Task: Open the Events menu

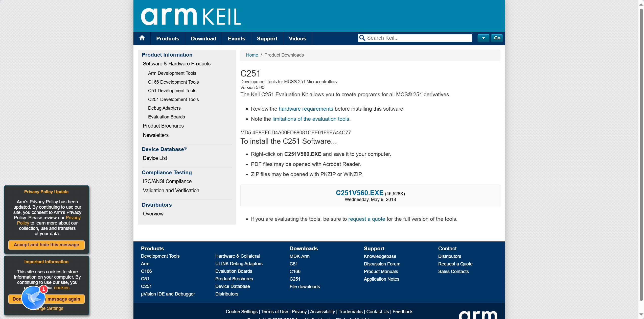Action: tap(236, 38)
